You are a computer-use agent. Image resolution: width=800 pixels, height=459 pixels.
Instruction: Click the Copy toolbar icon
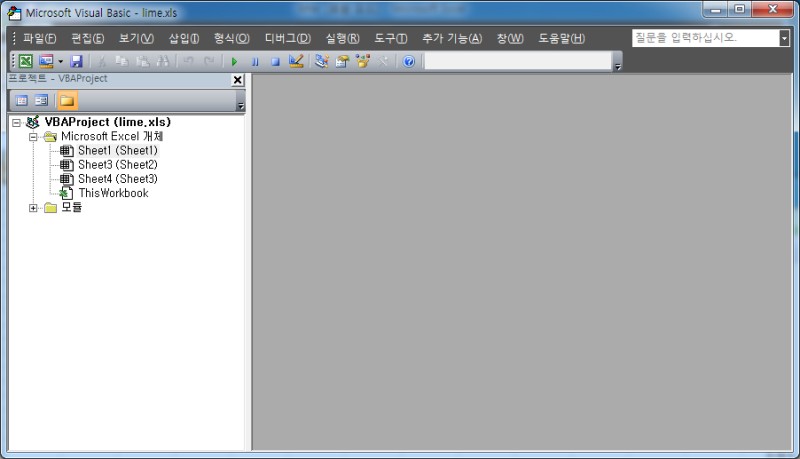tap(121, 61)
